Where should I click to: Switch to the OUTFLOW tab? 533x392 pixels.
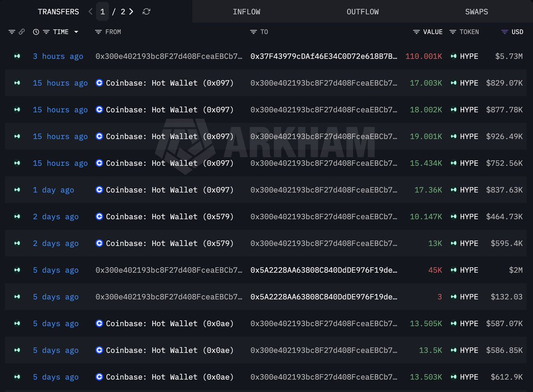click(362, 12)
